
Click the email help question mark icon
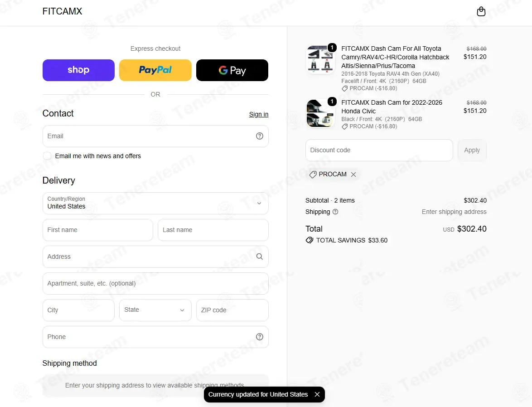[260, 136]
